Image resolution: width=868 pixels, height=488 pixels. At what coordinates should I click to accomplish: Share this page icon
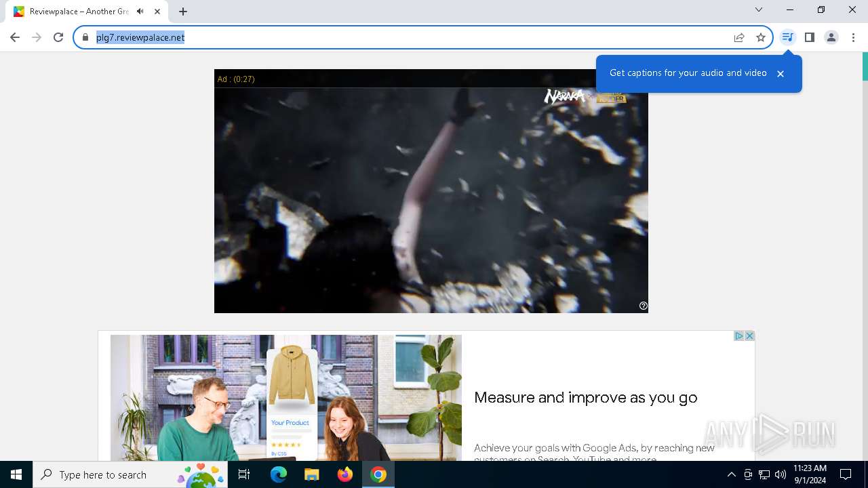tap(739, 37)
